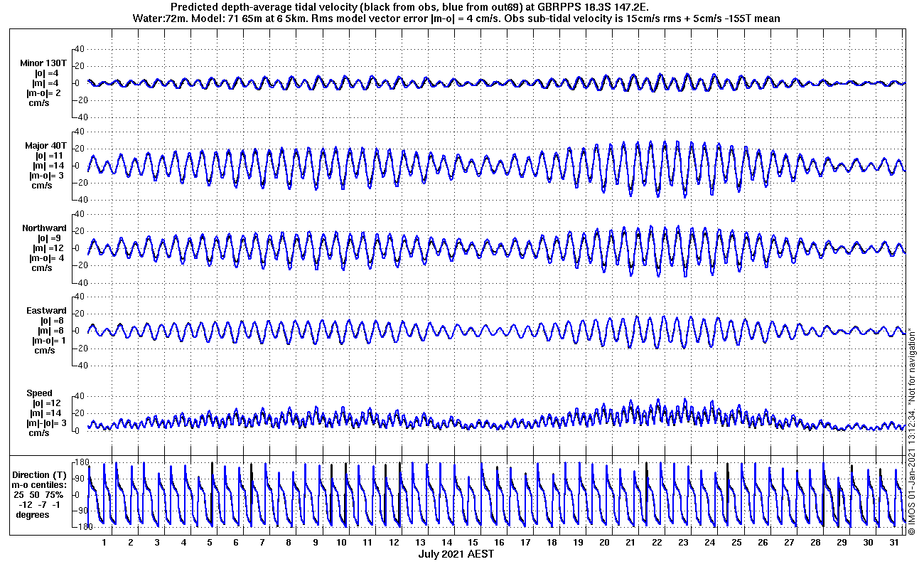Click day '25' on the date axis

(736, 542)
